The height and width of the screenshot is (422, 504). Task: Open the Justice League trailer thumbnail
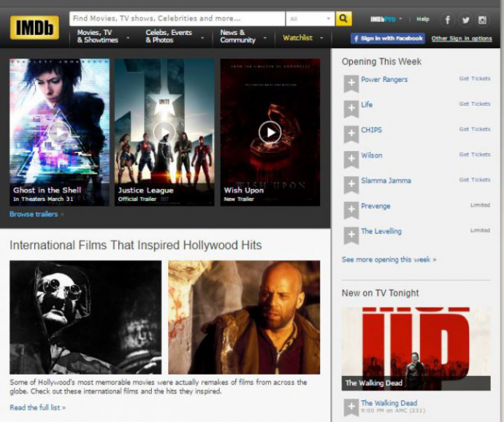click(164, 131)
